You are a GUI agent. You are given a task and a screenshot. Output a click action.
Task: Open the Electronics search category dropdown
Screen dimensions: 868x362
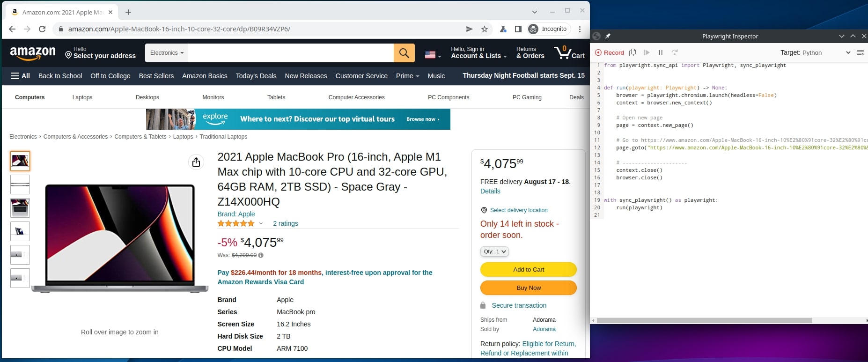coord(167,53)
